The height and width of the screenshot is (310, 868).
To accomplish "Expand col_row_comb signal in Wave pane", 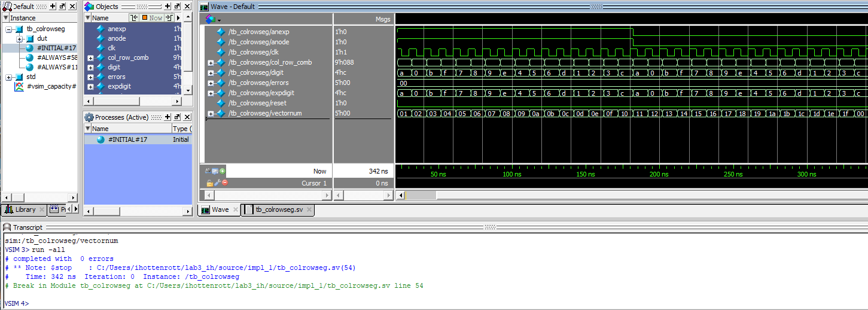I will tap(211, 63).
